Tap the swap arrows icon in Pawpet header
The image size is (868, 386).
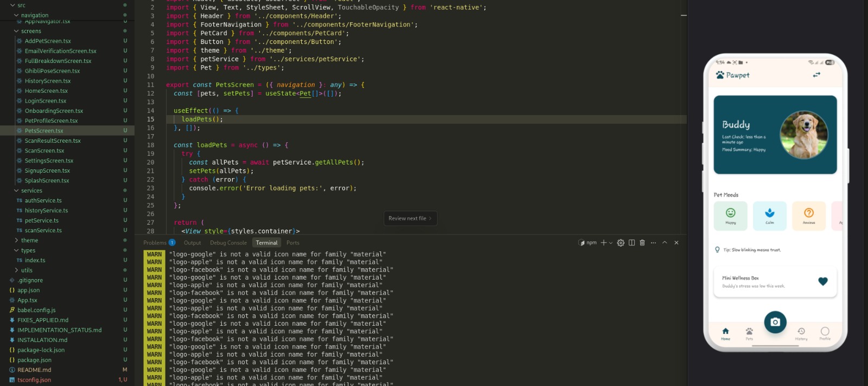point(816,75)
